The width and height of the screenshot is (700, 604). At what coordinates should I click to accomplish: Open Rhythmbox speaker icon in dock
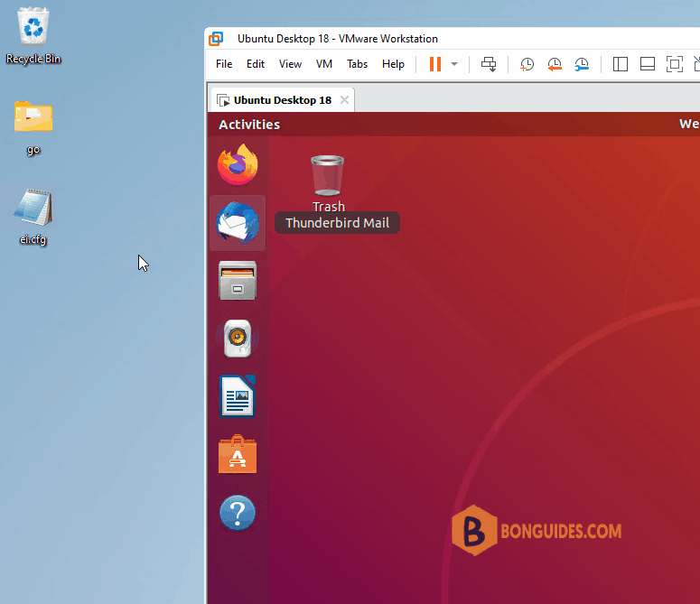[238, 339]
